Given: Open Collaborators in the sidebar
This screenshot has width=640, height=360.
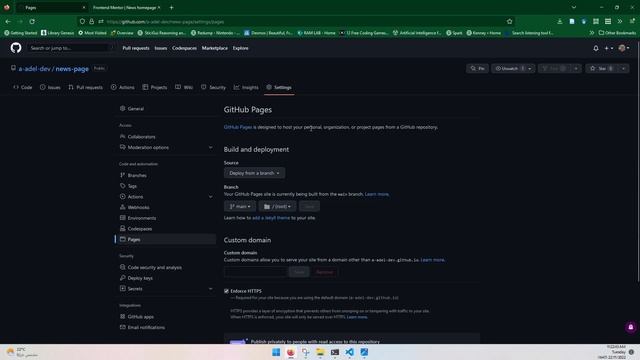Looking at the screenshot, I should coord(165,137).
